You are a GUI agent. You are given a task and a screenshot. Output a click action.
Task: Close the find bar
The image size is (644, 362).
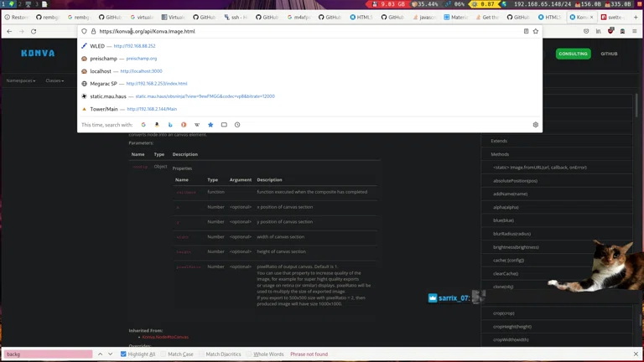(x=636, y=354)
